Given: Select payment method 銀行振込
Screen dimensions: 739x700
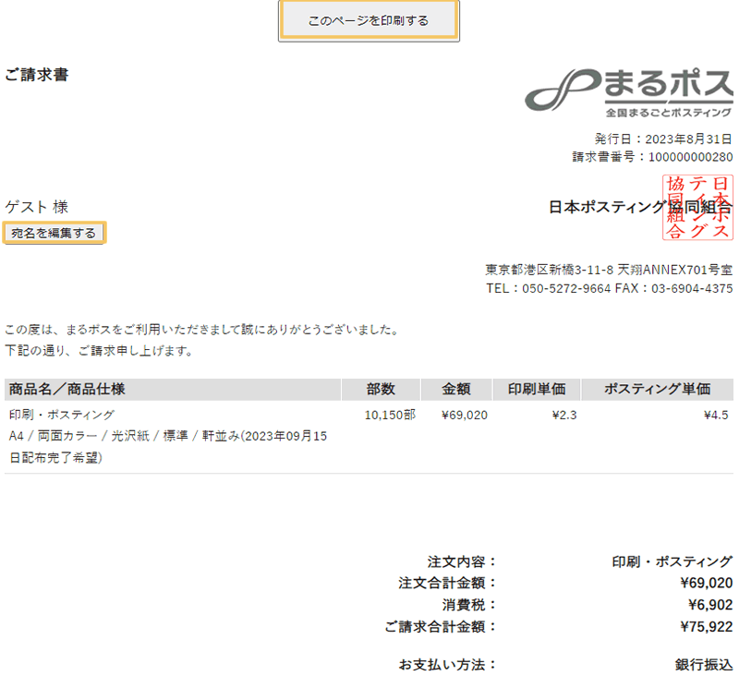Looking at the screenshot, I should 704,665.
